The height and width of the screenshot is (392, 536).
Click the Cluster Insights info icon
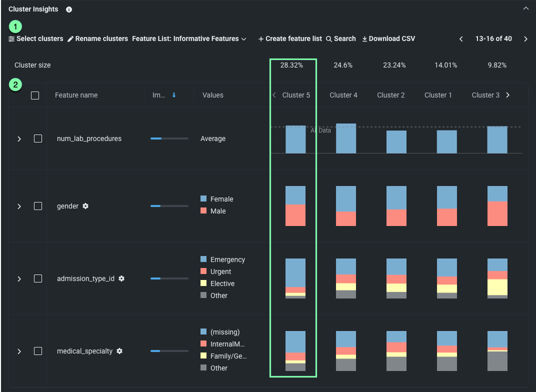(69, 9)
